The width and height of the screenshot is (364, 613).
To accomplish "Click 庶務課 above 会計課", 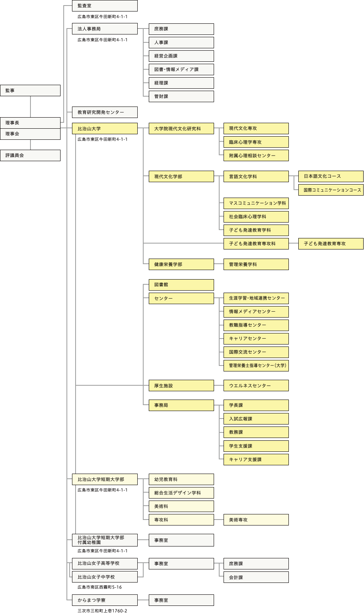I will (256, 564).
